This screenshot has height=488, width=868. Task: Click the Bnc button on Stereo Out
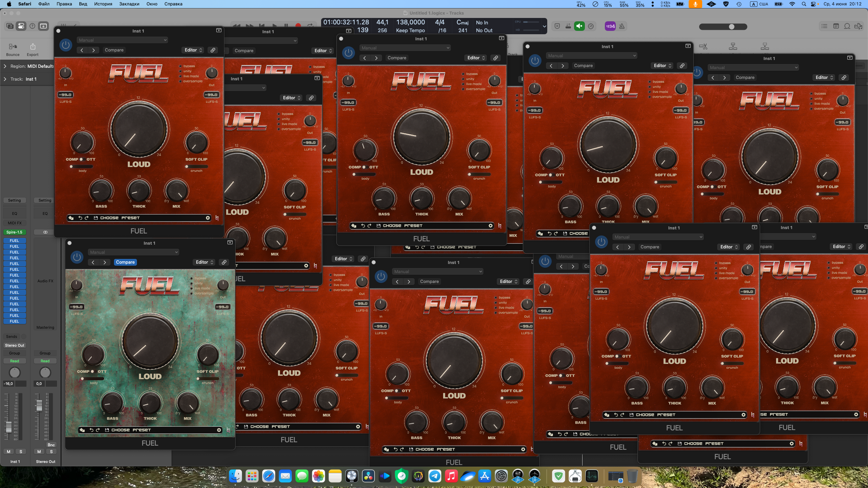(51, 445)
